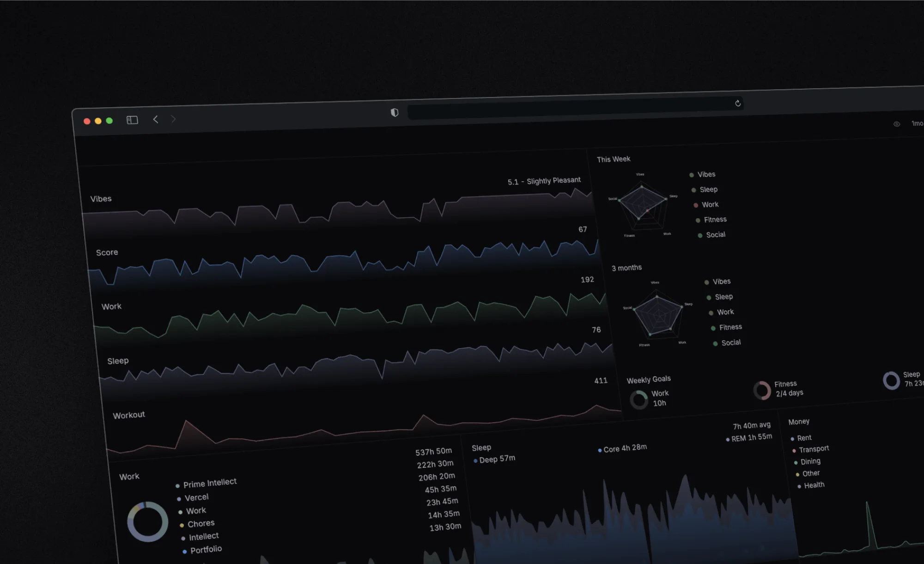Image resolution: width=924 pixels, height=564 pixels.
Task: Select the REM 1h 55m sleep stage
Action: (x=749, y=437)
